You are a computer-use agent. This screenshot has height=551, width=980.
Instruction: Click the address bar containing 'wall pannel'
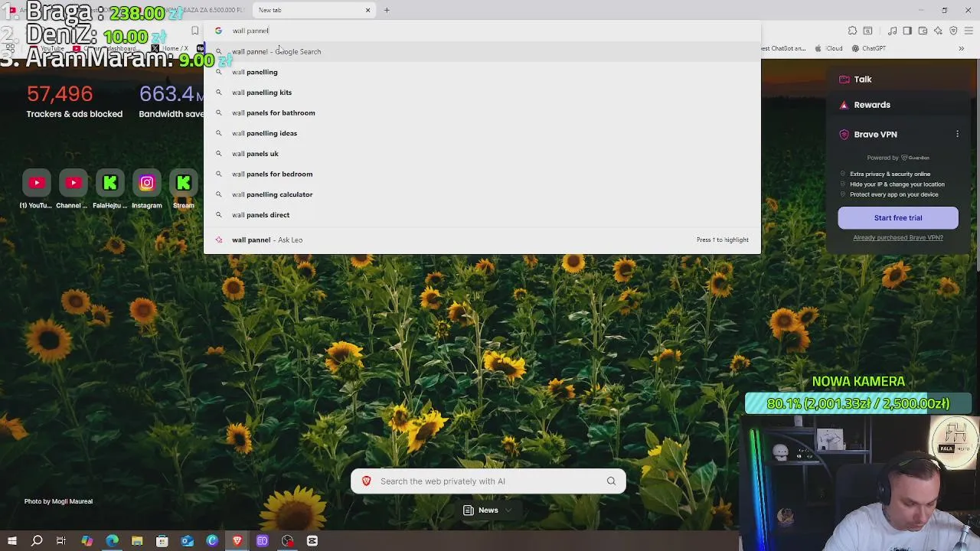point(482,31)
